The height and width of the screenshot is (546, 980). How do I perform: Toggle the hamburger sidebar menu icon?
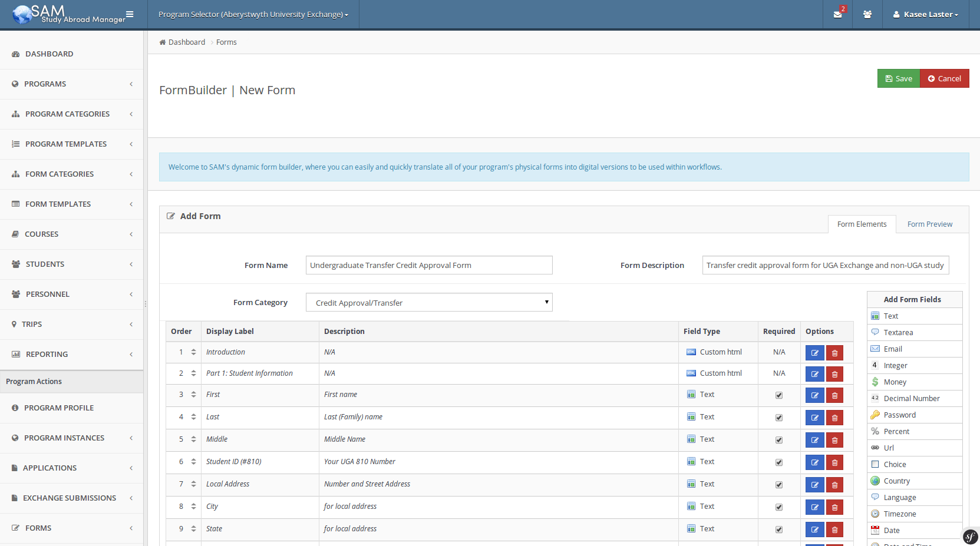point(130,14)
